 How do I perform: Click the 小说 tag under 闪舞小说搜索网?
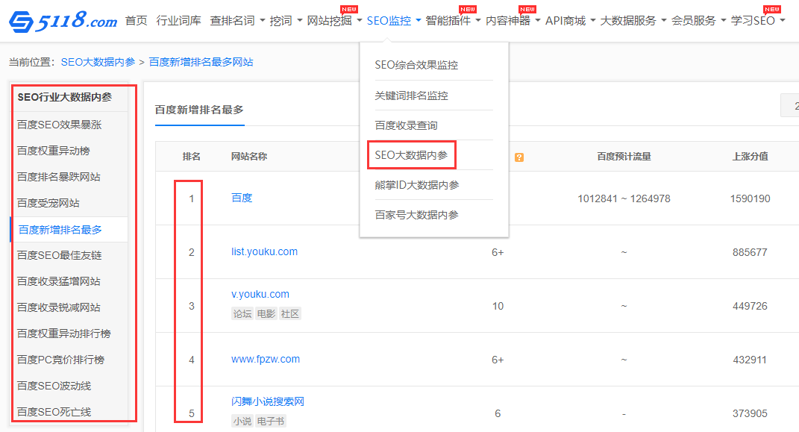click(x=242, y=421)
